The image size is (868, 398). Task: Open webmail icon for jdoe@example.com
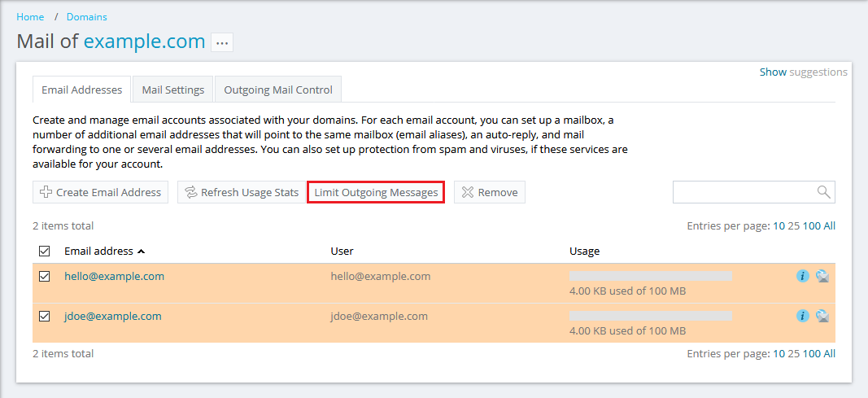(x=822, y=316)
